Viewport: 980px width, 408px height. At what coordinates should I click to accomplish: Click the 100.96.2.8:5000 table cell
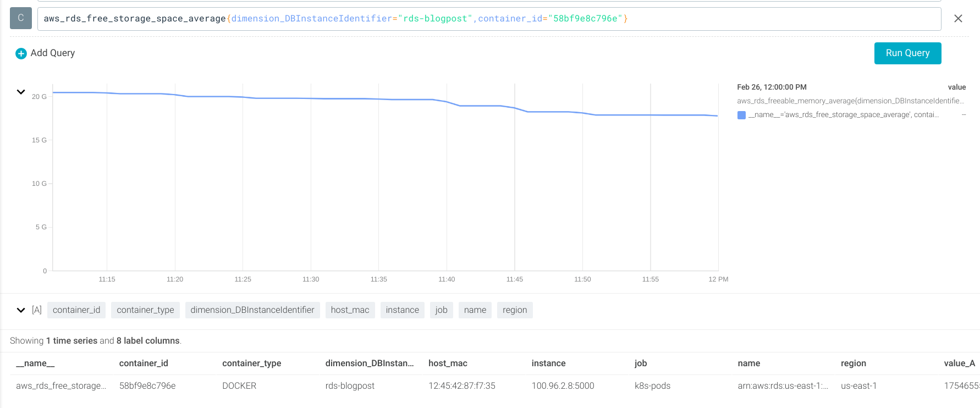(563, 386)
